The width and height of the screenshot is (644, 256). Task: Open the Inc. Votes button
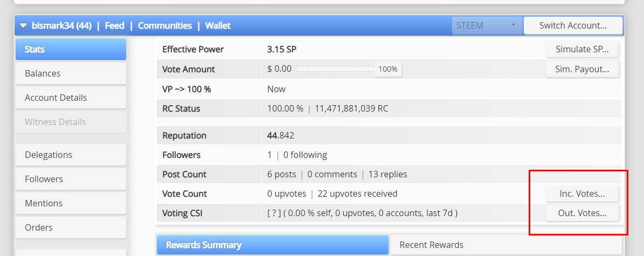coord(582,193)
